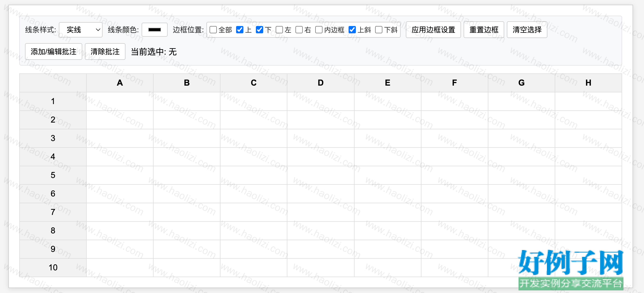This screenshot has width=644, height=293.
Task: Uncheck the 上 border checkbox
Action: click(240, 30)
